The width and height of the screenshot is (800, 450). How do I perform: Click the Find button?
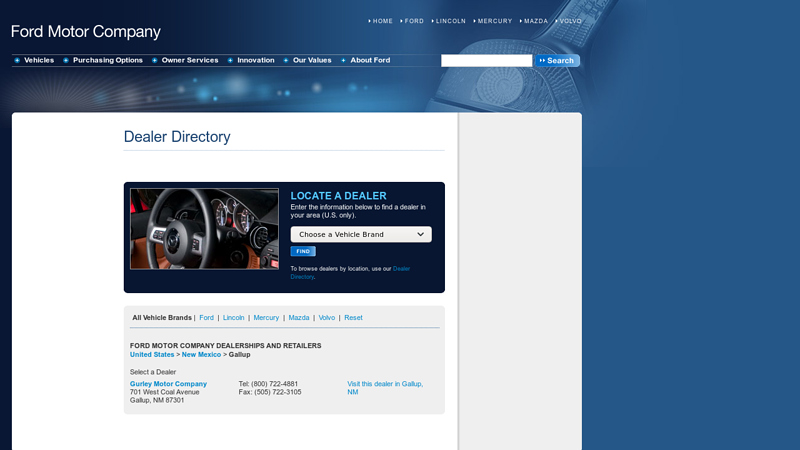coord(303,251)
